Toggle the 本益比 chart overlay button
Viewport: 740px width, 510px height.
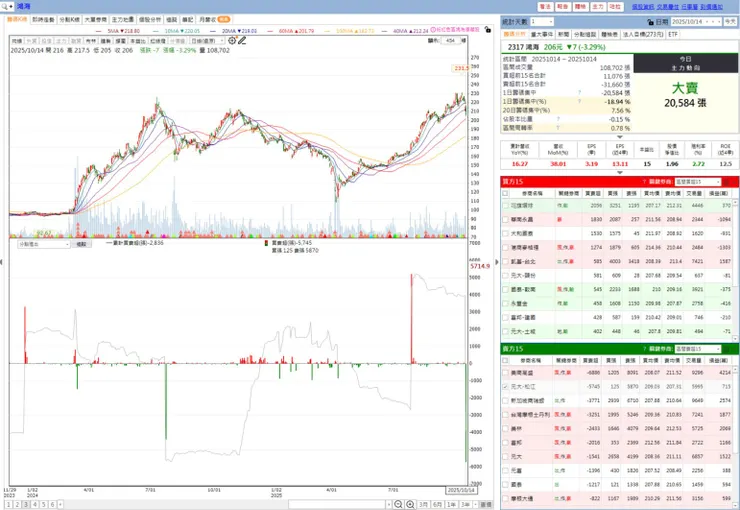point(138,41)
